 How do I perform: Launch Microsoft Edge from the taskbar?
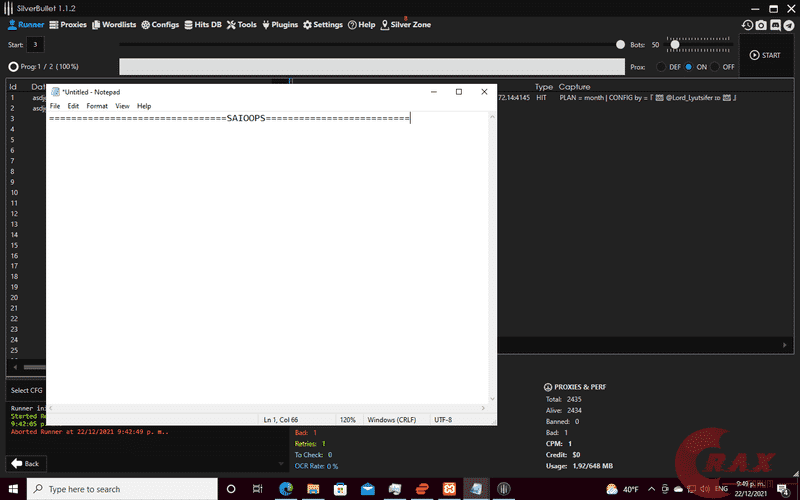tap(286, 489)
